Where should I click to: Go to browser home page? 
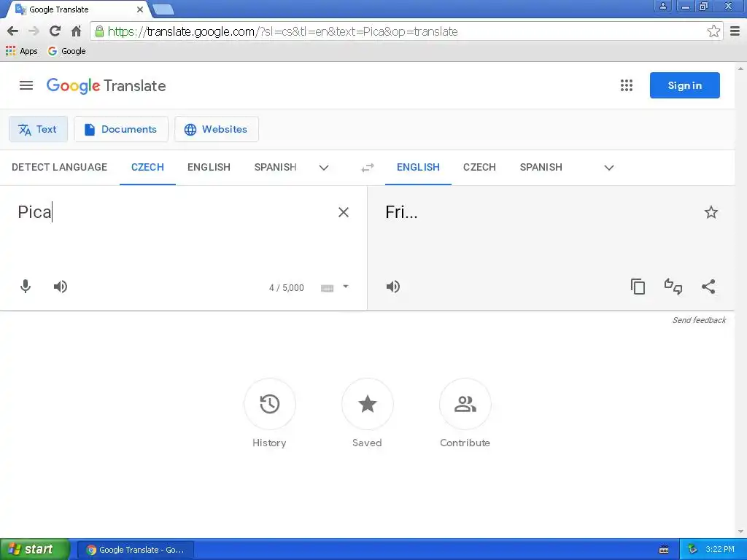point(76,31)
